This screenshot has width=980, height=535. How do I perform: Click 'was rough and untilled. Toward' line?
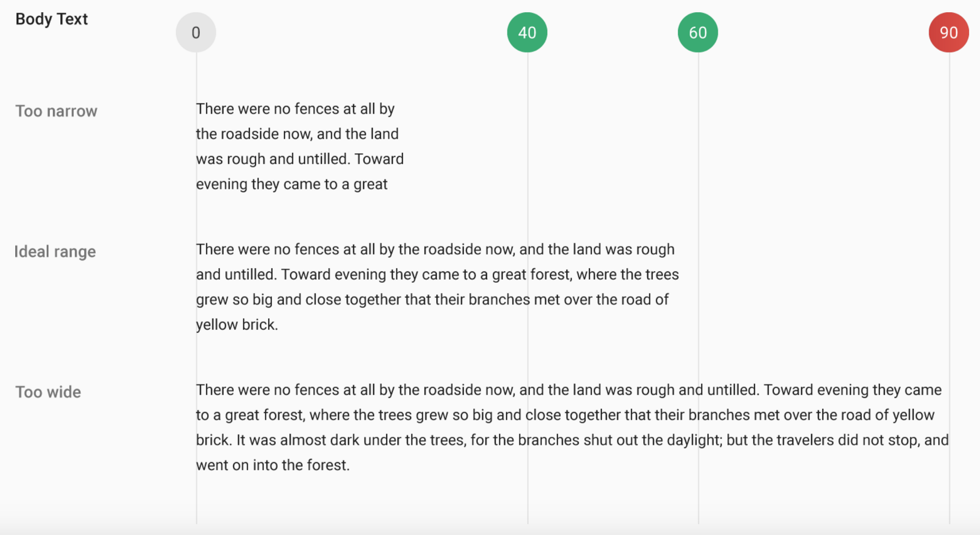300,159
